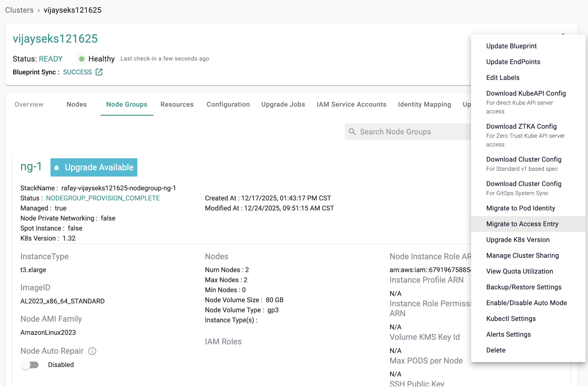Click the Upgrade Available button
Screen dimensions: 588x392
click(94, 167)
